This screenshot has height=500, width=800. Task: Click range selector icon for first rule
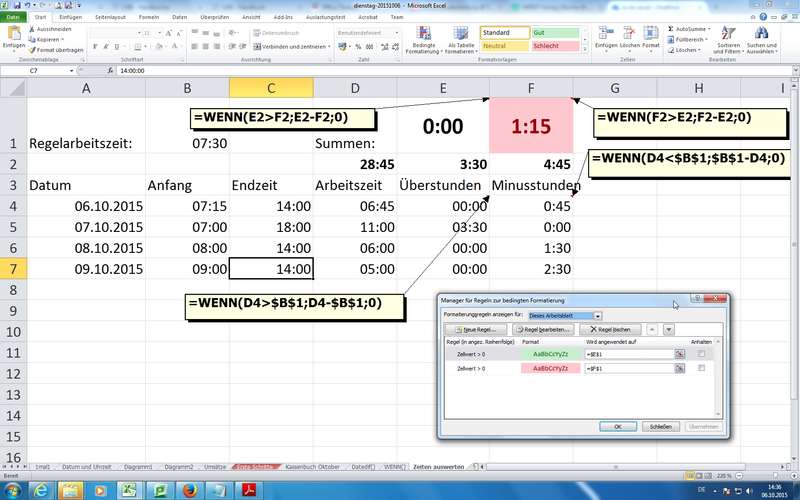pos(680,354)
